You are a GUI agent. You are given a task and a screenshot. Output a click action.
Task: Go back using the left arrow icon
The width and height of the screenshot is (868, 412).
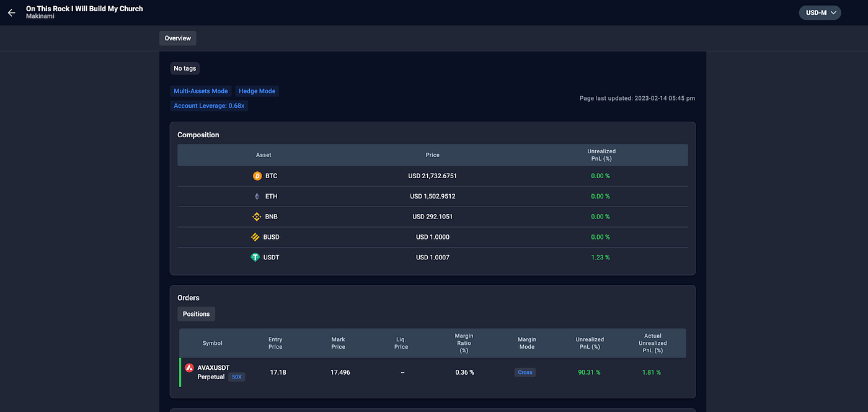coord(11,12)
